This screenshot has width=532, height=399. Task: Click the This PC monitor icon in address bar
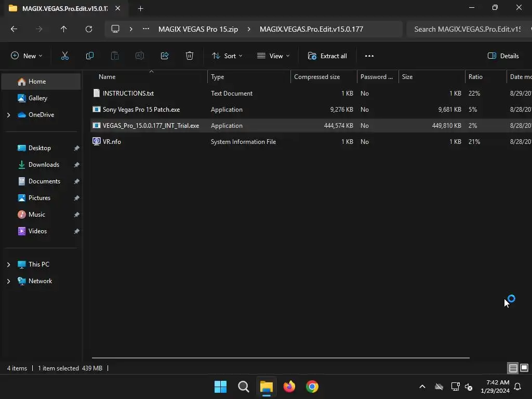pos(115,29)
